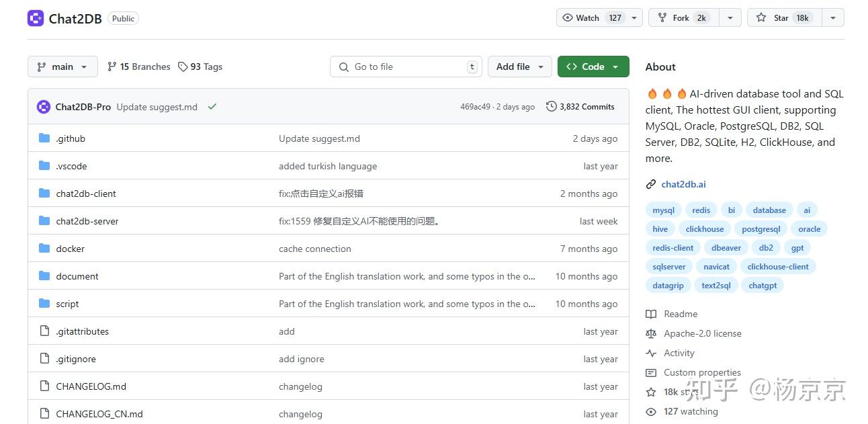This screenshot has width=868, height=424.
Task: Open the Add file dropdown
Action: (x=519, y=67)
